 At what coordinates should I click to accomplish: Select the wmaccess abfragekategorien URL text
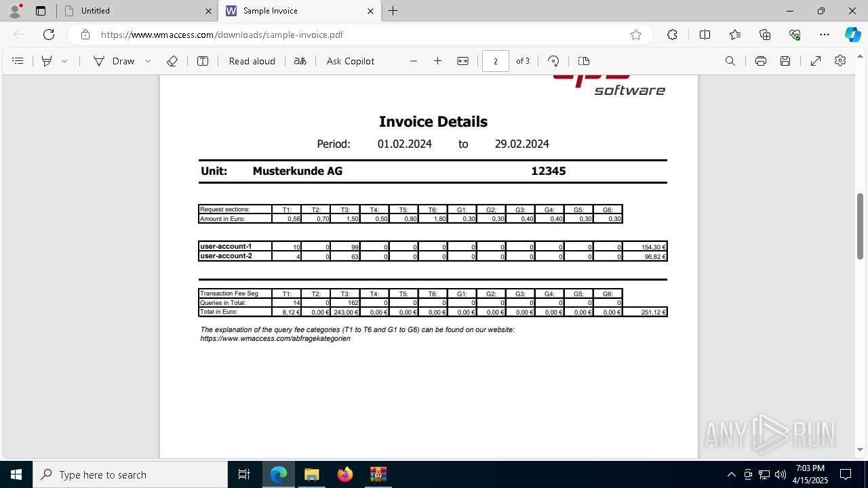(275, 338)
